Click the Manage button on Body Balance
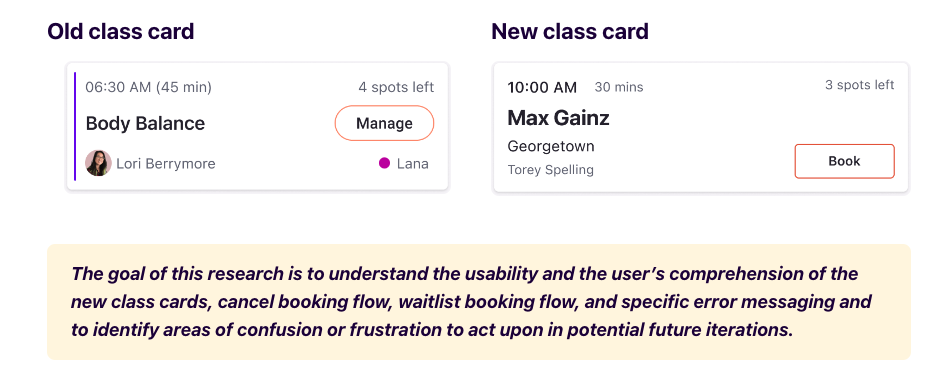Screen dimensions: 949x381 coord(384,123)
